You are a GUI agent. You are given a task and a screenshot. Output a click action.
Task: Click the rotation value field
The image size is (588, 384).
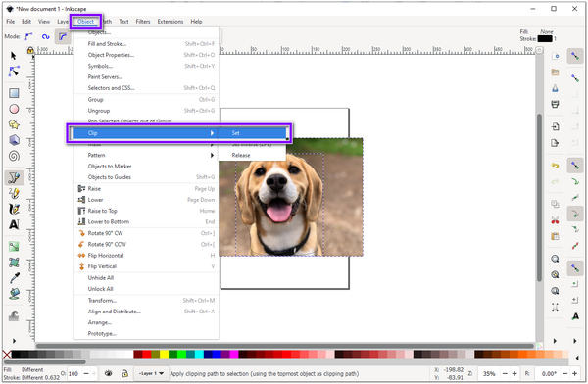tap(549, 373)
